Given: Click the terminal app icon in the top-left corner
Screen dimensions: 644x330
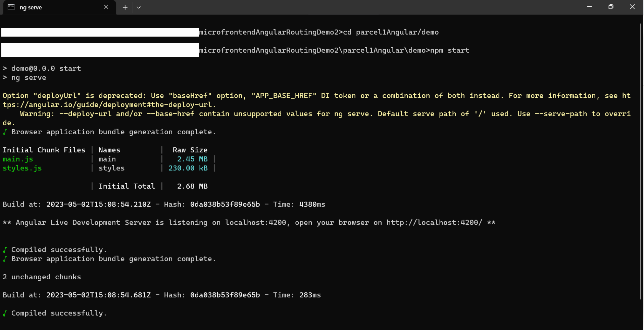Looking at the screenshot, I should pos(11,7).
